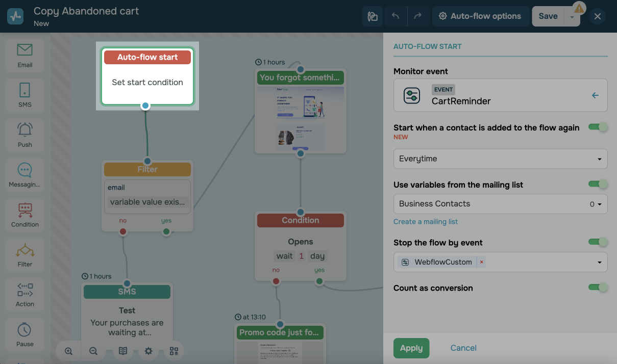Click the zoom in magnifier icon
Viewport: 617px width, 364px height.
point(69,351)
